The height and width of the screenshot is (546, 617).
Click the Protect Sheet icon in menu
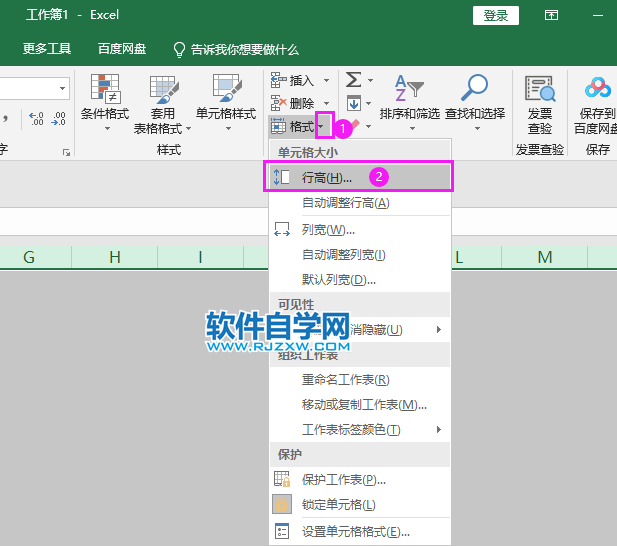tap(282, 479)
